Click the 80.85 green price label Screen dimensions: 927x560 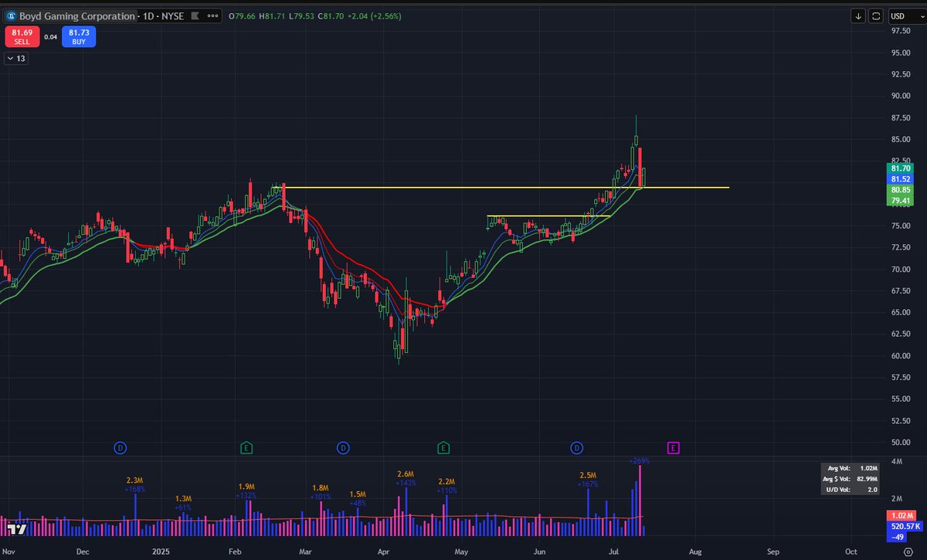[901, 189]
